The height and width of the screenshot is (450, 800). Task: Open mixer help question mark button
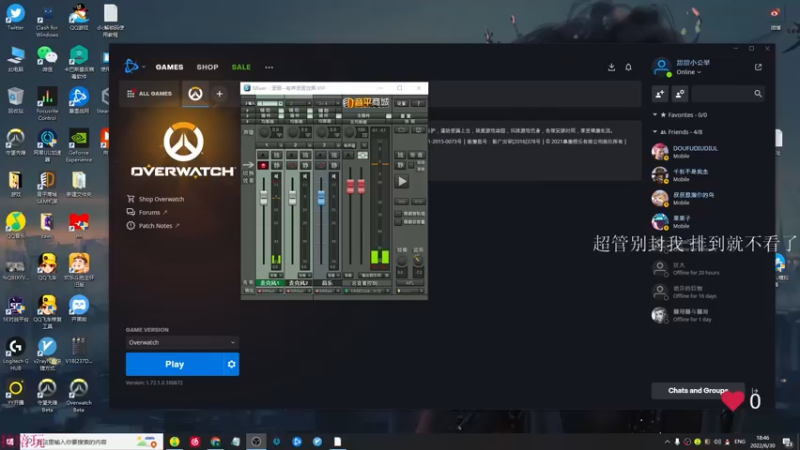[x=418, y=104]
